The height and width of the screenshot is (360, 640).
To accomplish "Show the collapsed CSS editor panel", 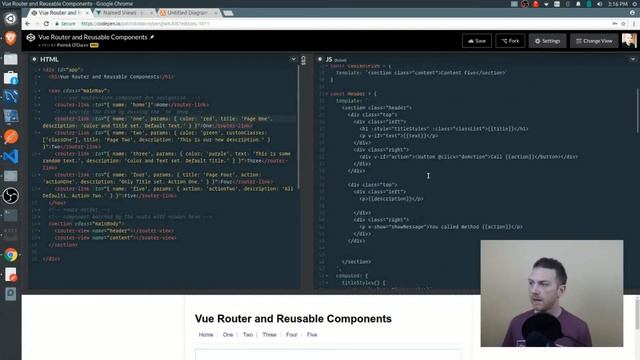I will [x=303, y=60].
